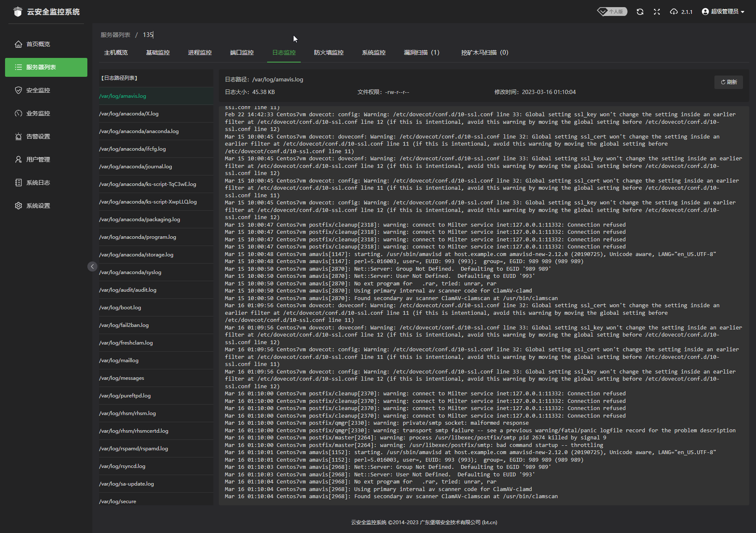Viewport: 756px width, 533px height.
Task: Open 用户管理 in the sidebar
Action: (38, 159)
